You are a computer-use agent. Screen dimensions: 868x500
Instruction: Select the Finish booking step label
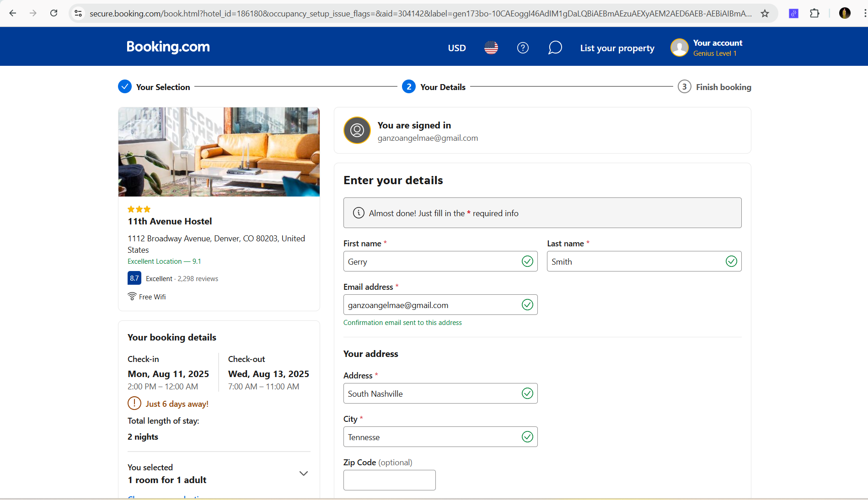point(723,87)
